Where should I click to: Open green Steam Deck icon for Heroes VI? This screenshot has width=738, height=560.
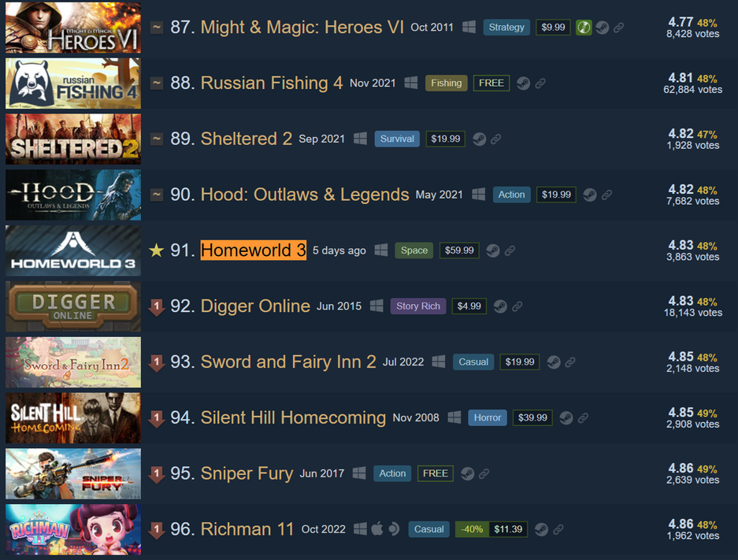point(584,28)
